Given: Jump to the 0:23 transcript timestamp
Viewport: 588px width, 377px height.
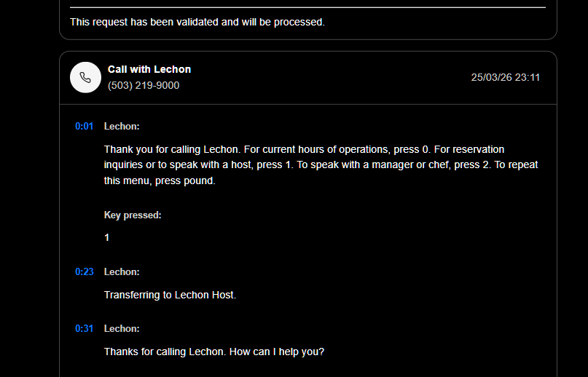Looking at the screenshot, I should pos(85,271).
